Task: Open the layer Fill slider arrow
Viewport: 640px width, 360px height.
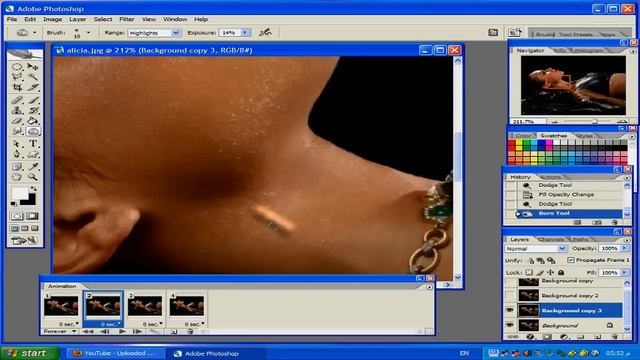Action: [624, 272]
